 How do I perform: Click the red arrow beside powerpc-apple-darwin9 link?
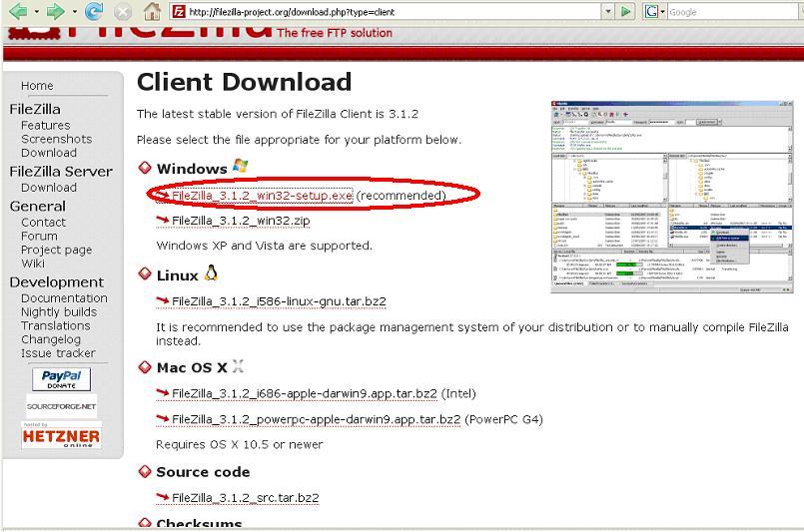coord(163,418)
